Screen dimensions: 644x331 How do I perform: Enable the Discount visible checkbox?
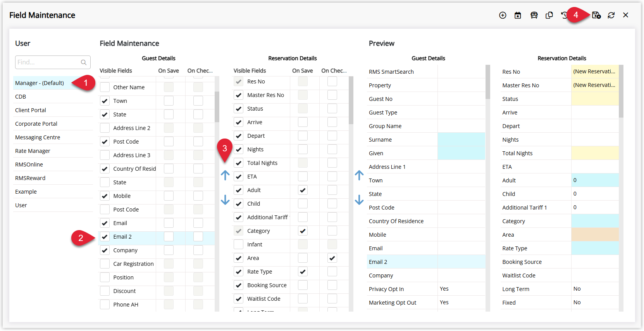tap(105, 291)
